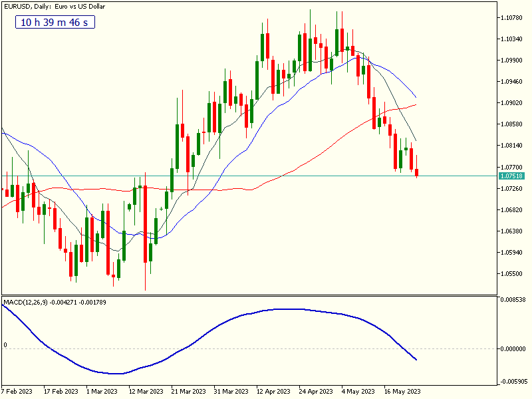Click the 7 Feb 2023 date label

tap(18, 391)
